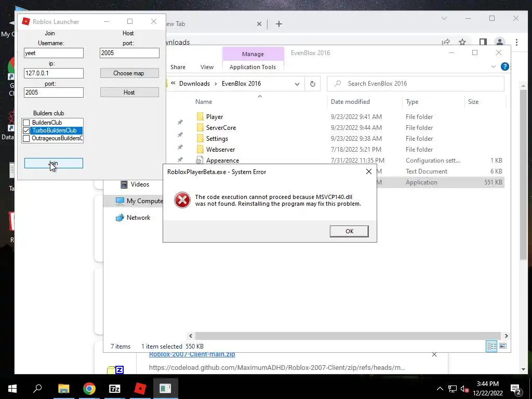The width and height of the screenshot is (532, 399).
Task: Select the ServerCore folder
Action: coord(221,128)
